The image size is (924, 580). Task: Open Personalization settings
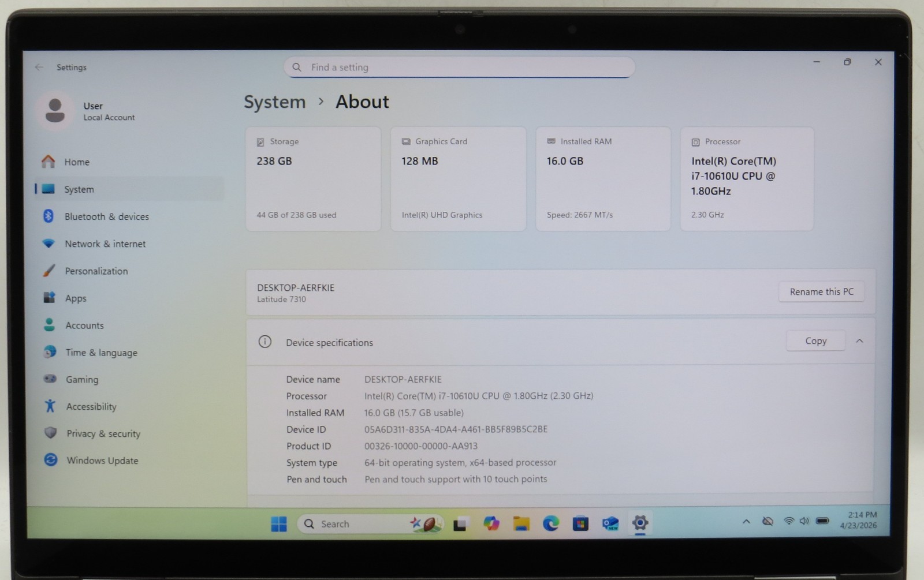point(130,271)
